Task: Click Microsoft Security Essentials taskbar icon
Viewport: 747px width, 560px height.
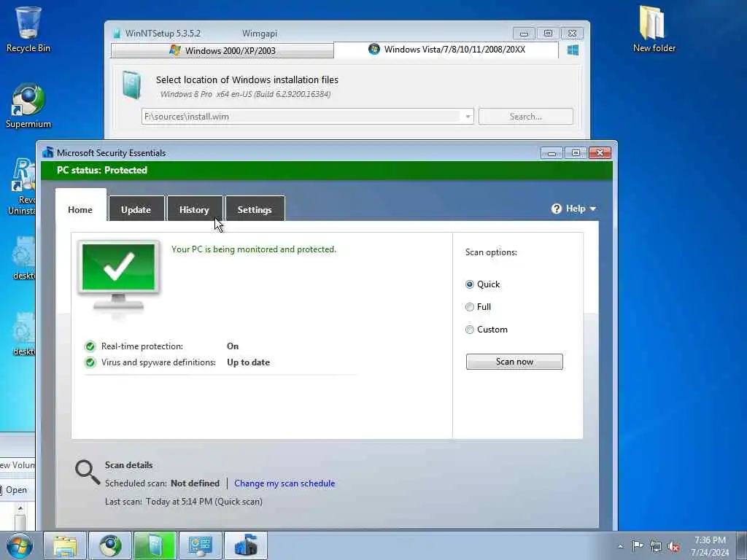Action: coord(246,545)
